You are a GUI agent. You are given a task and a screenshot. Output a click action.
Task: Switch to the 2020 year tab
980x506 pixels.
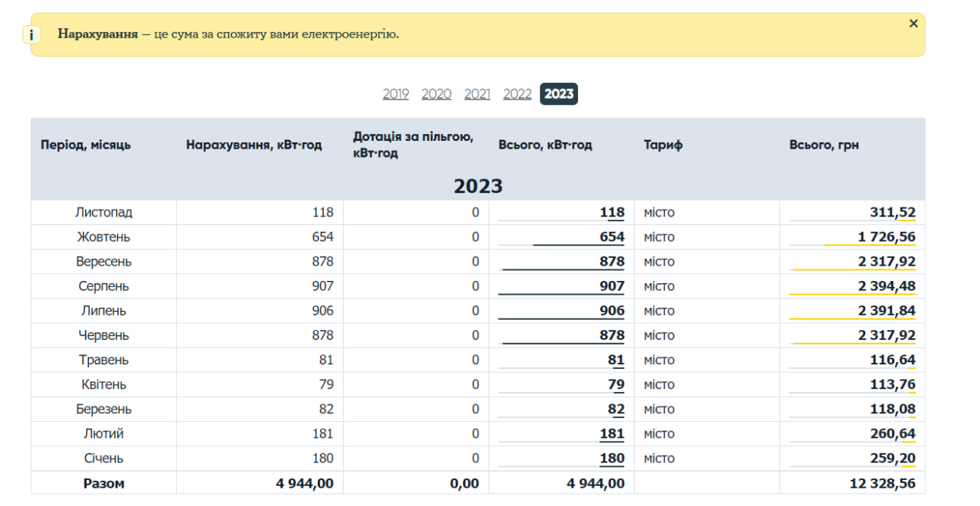pos(436,94)
